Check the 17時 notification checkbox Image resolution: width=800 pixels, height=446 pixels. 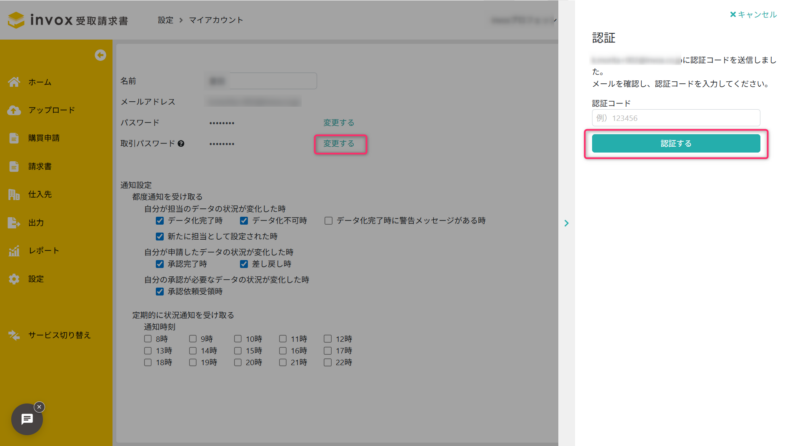pyautogui.click(x=328, y=351)
